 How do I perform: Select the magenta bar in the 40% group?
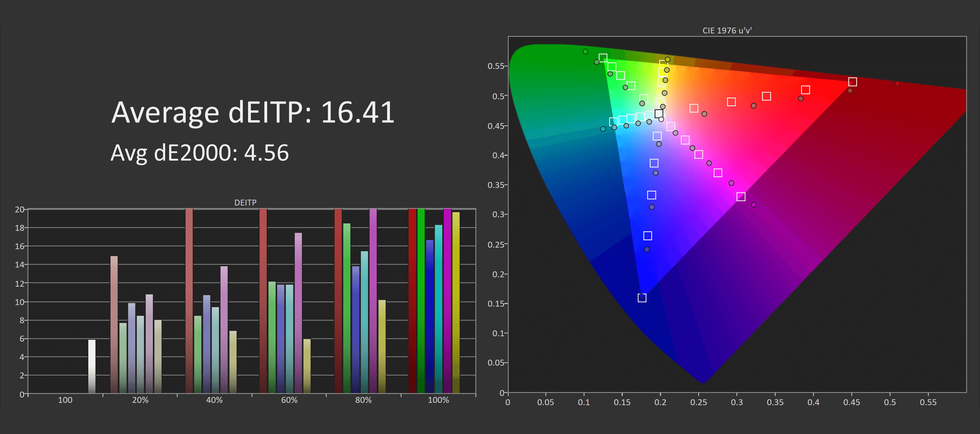(x=224, y=330)
